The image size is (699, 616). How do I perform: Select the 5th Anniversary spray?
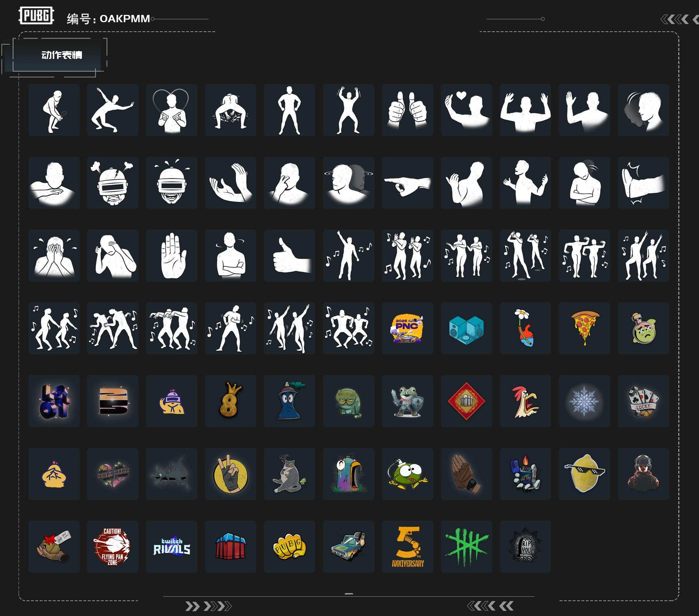click(x=407, y=547)
